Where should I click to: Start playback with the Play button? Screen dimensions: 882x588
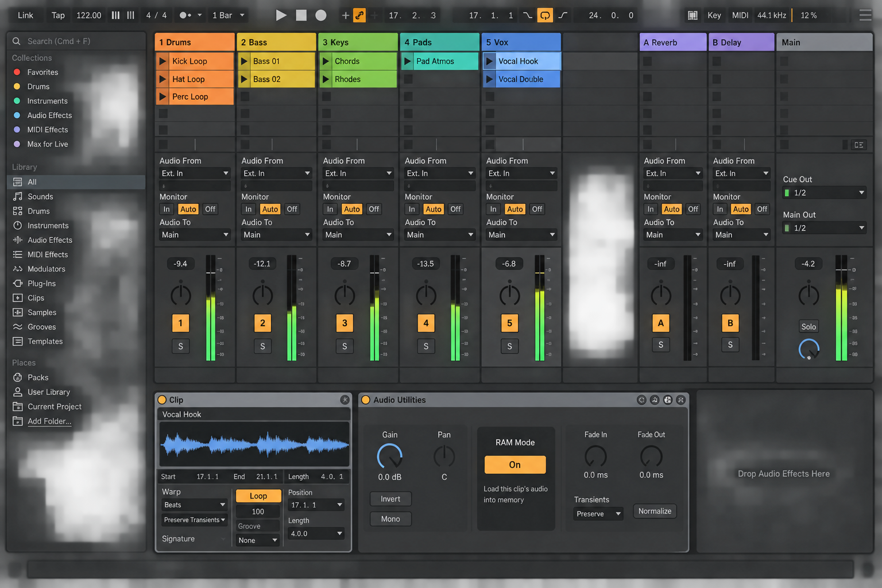[x=281, y=16]
